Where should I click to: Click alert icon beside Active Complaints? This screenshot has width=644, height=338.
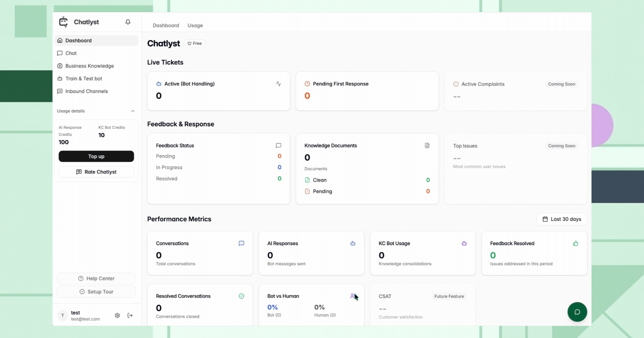click(456, 84)
